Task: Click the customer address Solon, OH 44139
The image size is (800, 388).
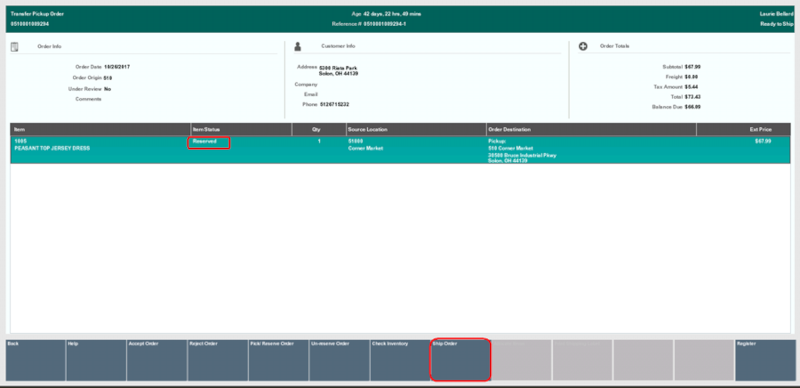Action: coord(339,74)
